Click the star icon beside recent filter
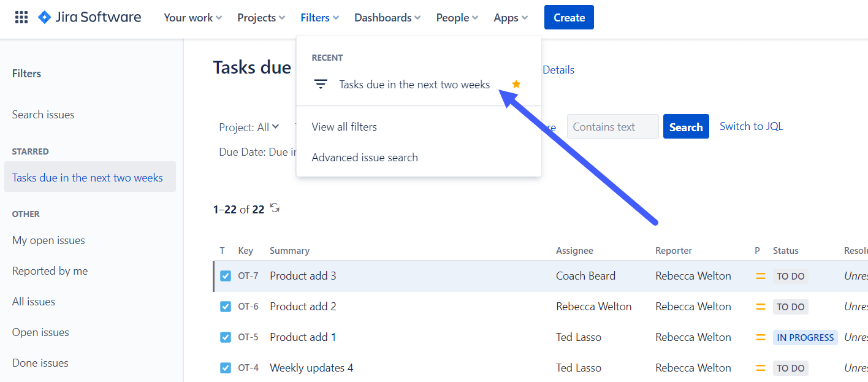This screenshot has width=868, height=382. pos(516,84)
